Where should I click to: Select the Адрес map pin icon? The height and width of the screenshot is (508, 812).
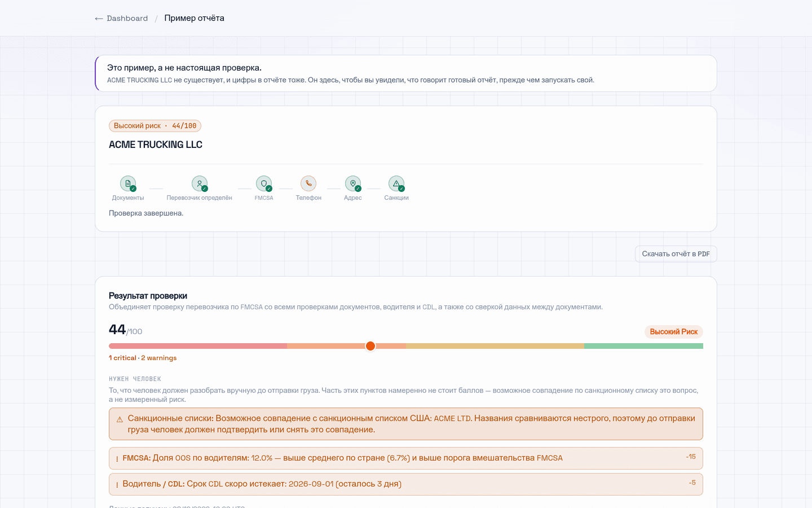[353, 183]
